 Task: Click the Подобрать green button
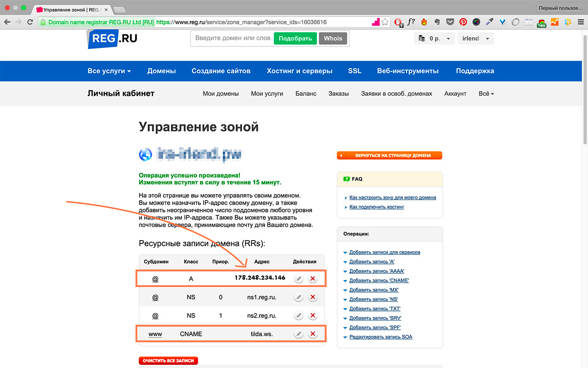pyautogui.click(x=295, y=39)
